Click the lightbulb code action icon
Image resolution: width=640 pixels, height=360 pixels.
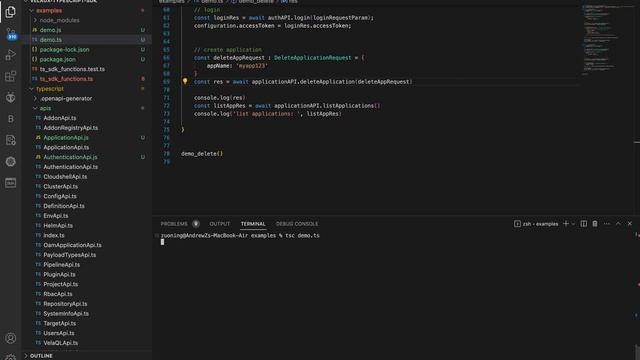pos(185,81)
